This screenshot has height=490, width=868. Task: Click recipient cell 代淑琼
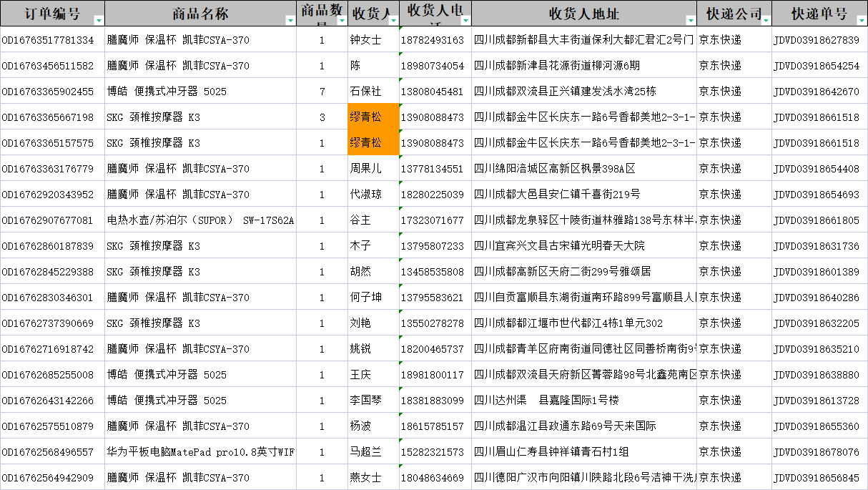click(373, 194)
